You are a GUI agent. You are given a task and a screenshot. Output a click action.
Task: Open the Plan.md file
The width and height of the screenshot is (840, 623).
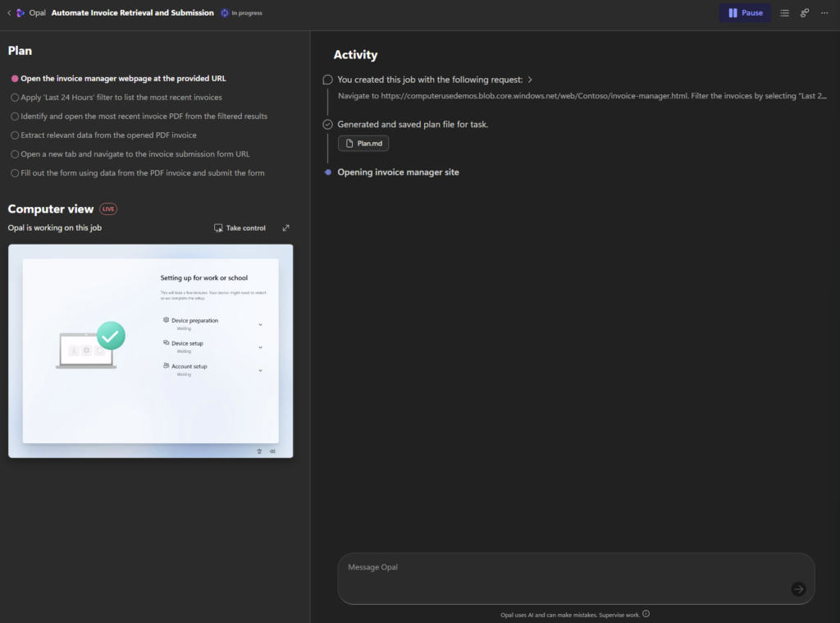pos(363,144)
